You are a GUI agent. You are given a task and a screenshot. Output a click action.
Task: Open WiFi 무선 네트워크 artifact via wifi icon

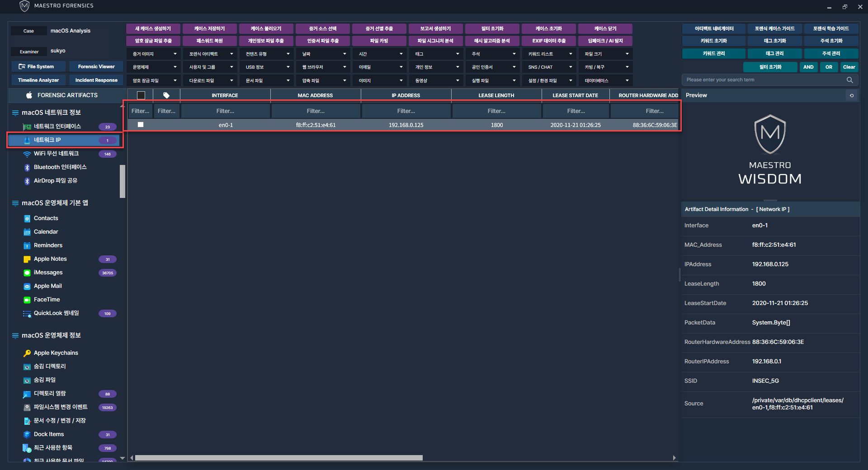(27, 154)
